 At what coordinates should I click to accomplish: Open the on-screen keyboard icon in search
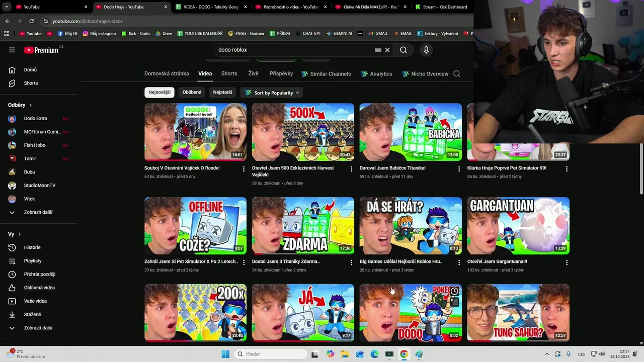point(378,50)
